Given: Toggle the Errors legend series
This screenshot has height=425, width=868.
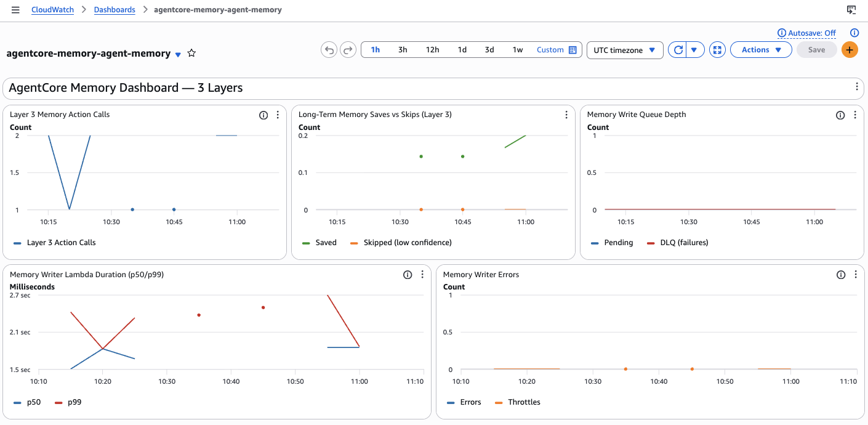Looking at the screenshot, I should coord(464,402).
